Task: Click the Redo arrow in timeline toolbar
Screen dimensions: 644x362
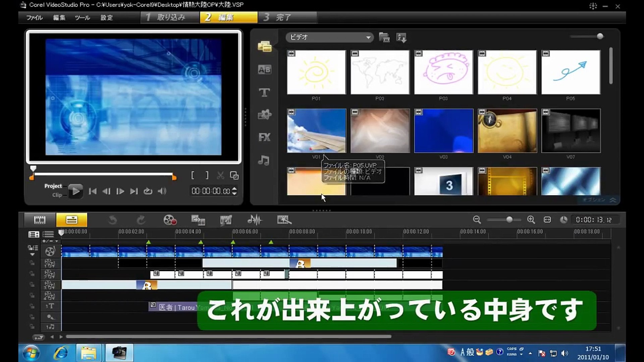Action: (141, 220)
